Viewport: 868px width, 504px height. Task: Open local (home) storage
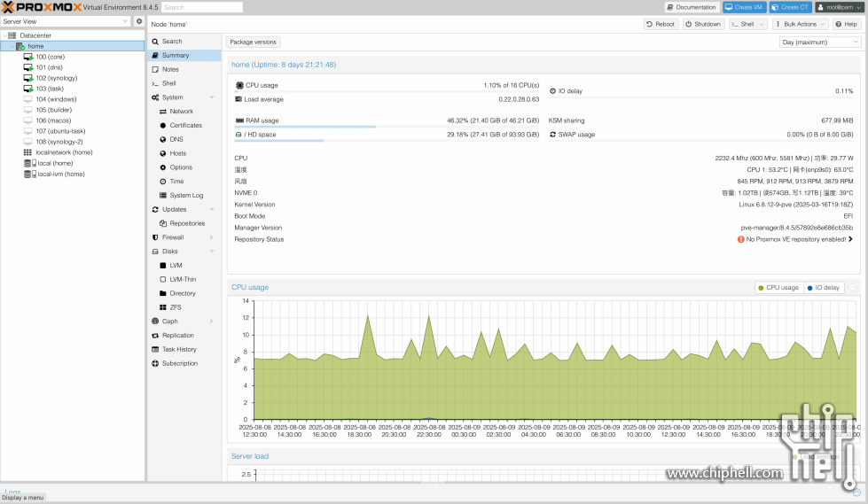click(55, 163)
